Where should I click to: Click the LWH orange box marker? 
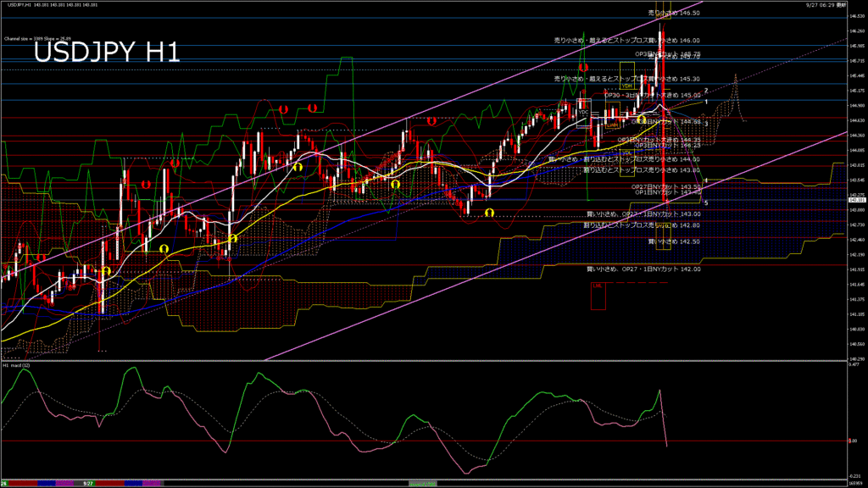pos(610,124)
